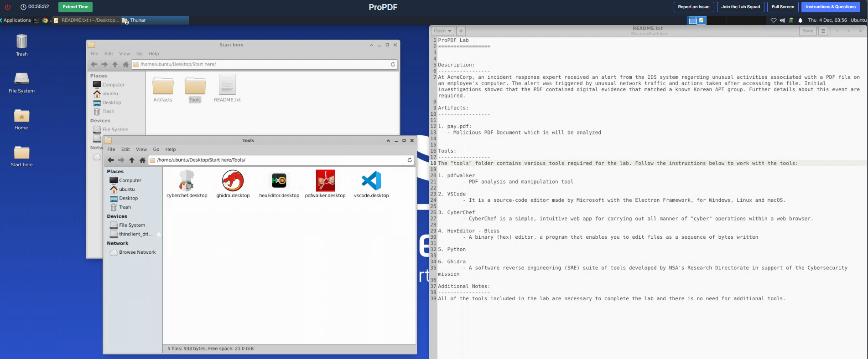Launch vscode.desktop from Tools folder
Image resolution: width=868 pixels, height=359 pixels.
[x=371, y=181]
